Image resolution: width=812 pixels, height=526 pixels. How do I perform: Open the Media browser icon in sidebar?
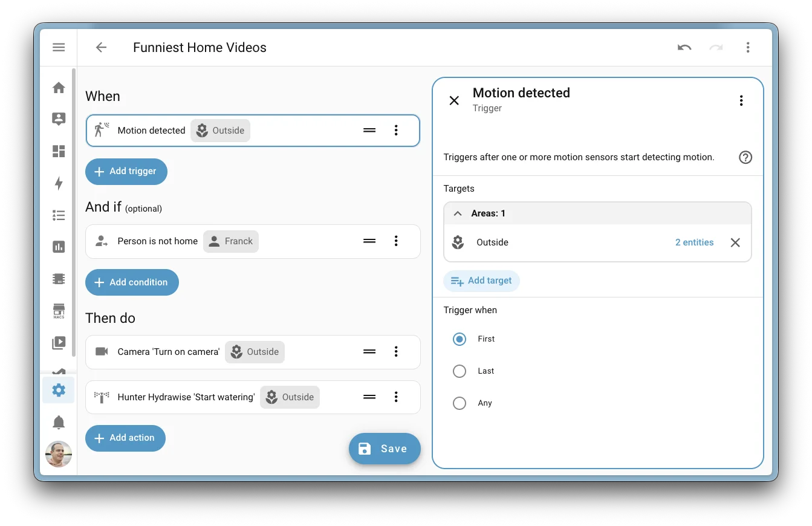[58, 342]
